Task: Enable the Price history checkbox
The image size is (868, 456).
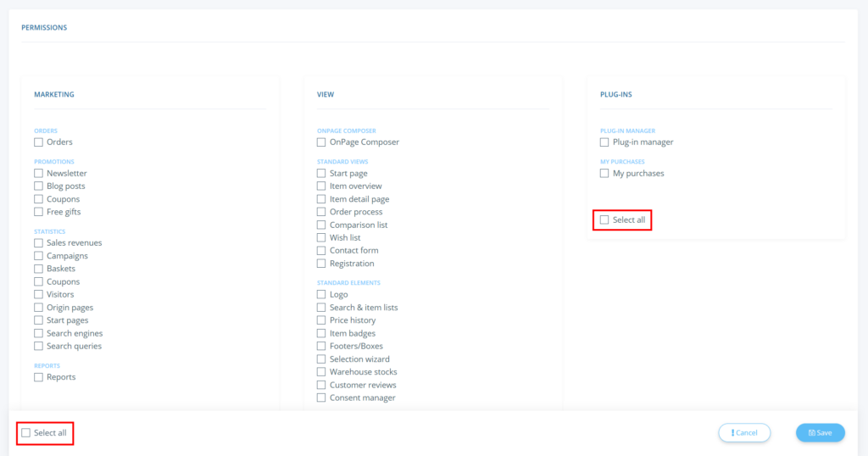Action: point(321,320)
